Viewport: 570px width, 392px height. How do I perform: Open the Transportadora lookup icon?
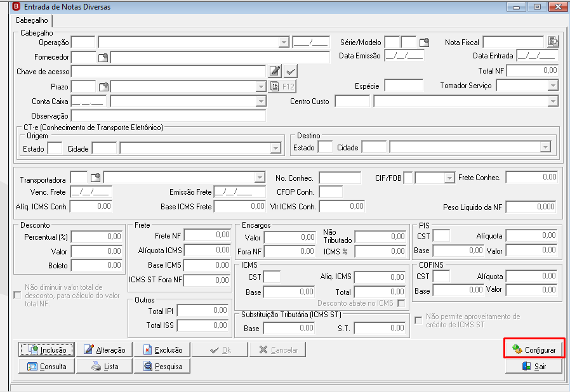click(95, 178)
